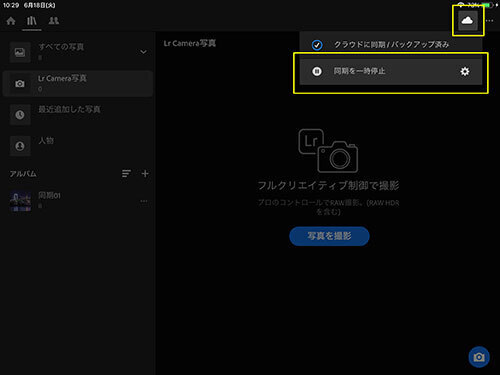Open 同期01 album options ellipsis
500x375 pixels.
click(144, 201)
